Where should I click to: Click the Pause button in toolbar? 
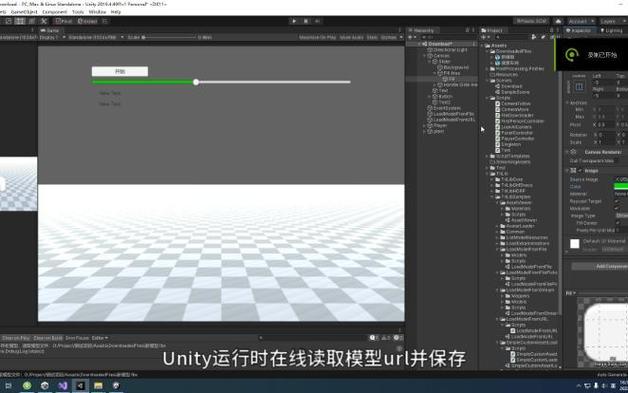(306, 21)
